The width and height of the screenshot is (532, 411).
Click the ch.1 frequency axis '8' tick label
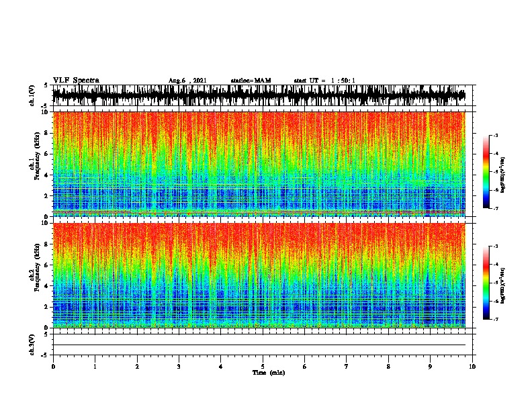[47, 133]
